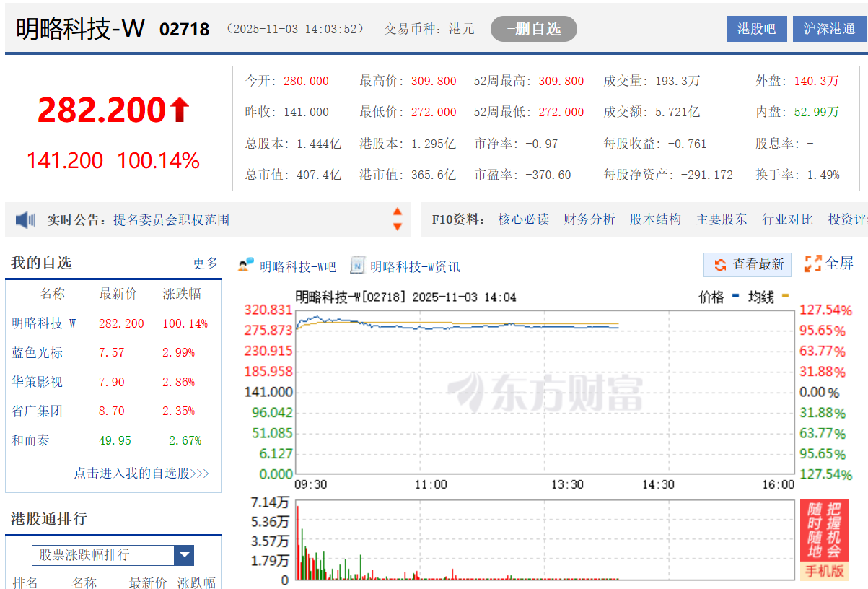
Task: Click the volume bar chart
Action: tap(545, 540)
